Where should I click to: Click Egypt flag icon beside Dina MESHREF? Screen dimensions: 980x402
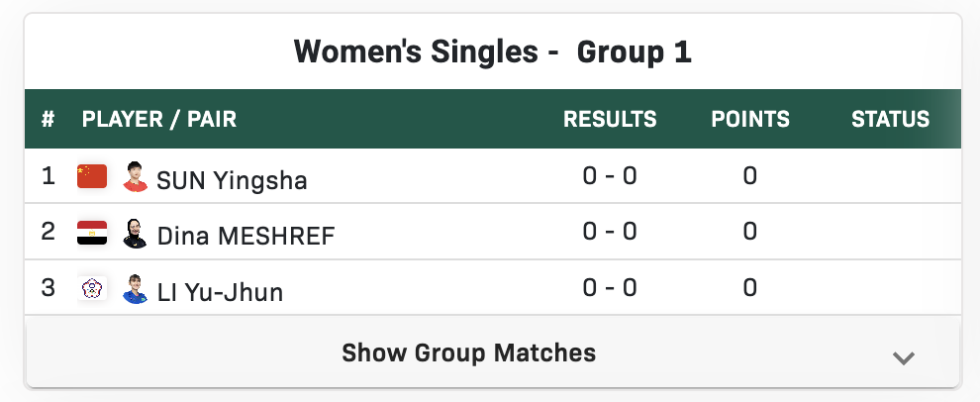click(92, 234)
